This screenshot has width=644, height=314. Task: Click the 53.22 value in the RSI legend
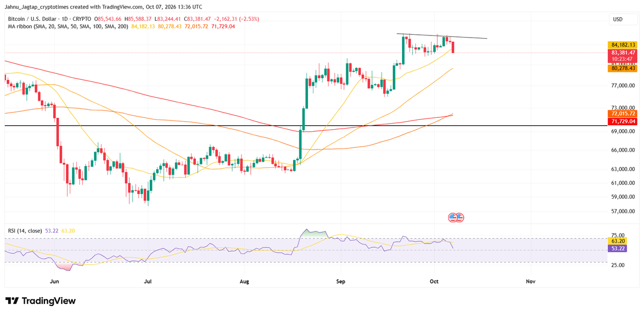click(53, 231)
